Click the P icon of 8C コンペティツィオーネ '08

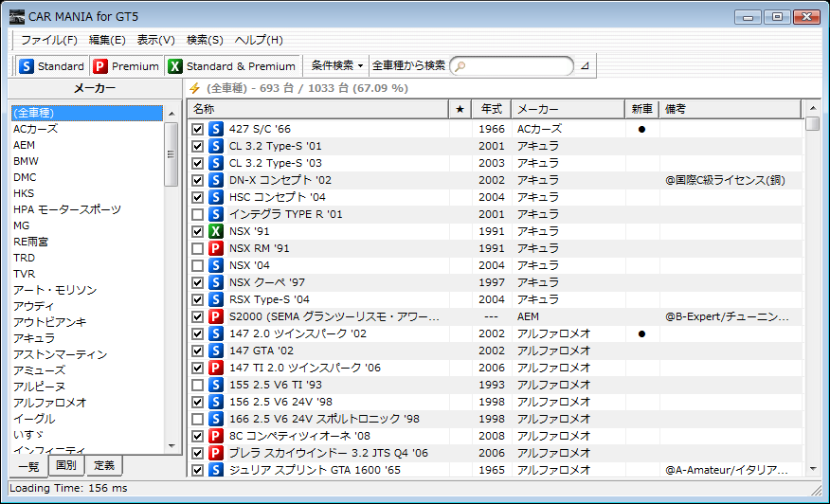(215, 436)
